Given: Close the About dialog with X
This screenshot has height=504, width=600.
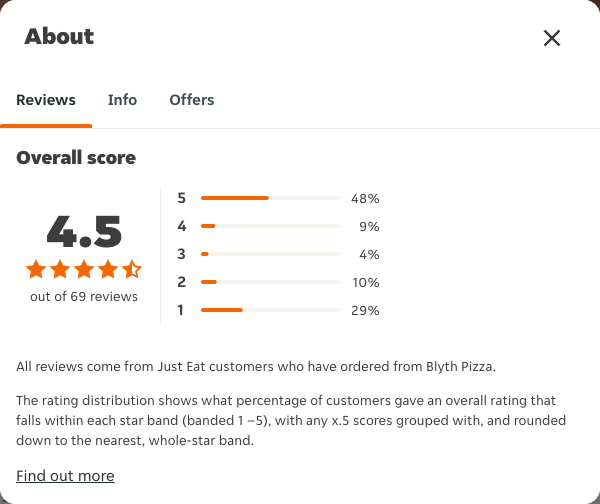Looking at the screenshot, I should coord(552,38).
